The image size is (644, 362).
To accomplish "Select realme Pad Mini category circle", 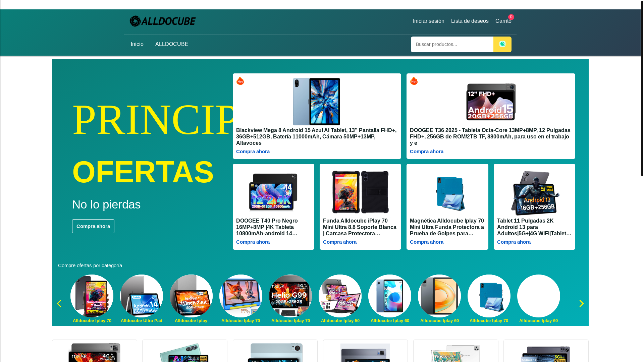I will pos(390,296).
